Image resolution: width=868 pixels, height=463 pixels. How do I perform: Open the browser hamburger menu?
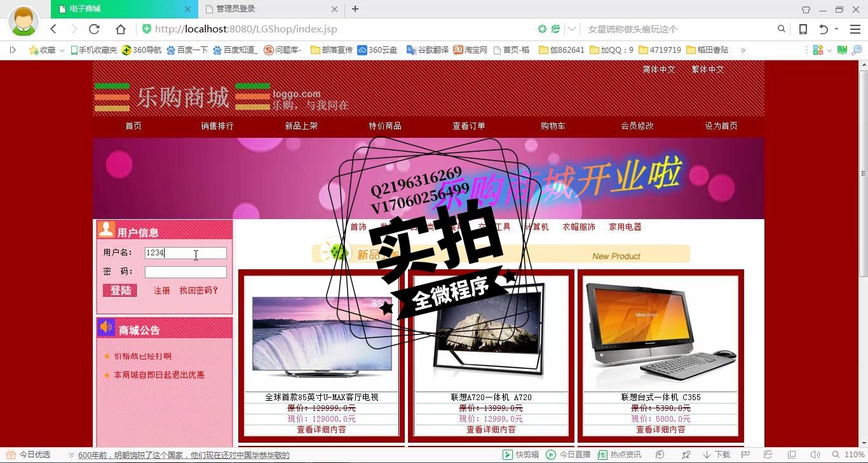click(x=855, y=29)
